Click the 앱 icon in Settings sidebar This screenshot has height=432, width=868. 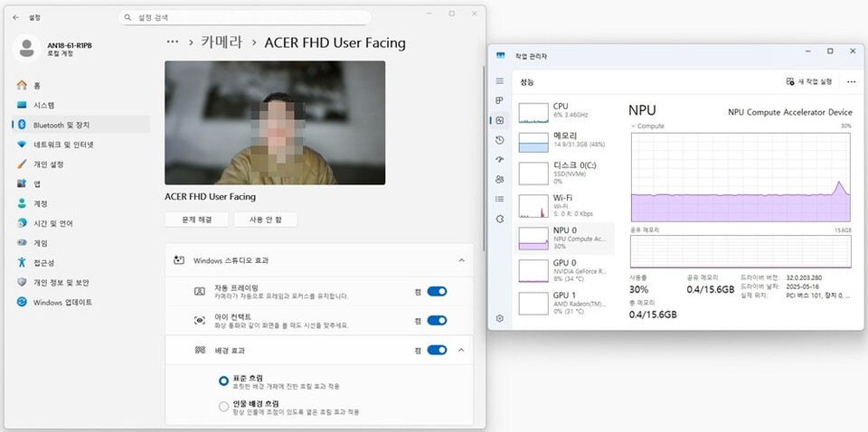click(x=22, y=183)
